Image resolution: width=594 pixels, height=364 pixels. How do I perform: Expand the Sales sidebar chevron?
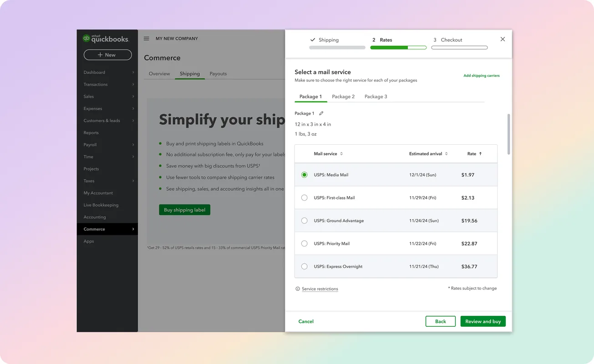coord(133,96)
